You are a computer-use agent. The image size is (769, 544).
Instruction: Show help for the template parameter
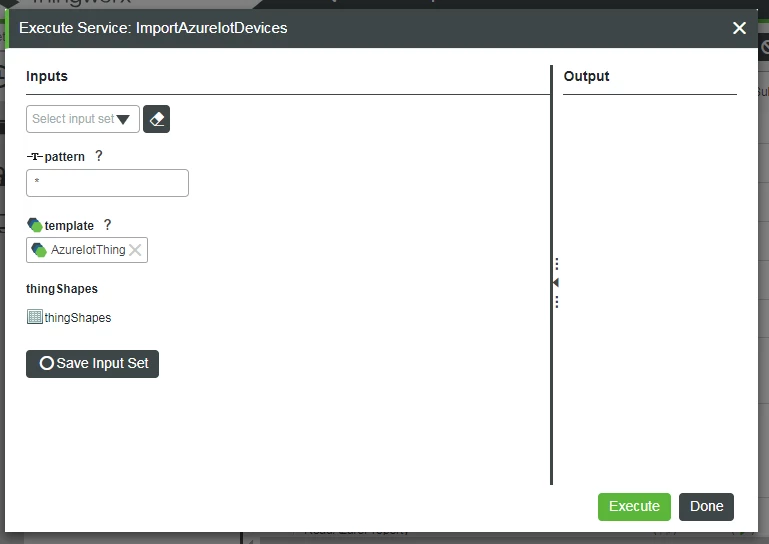point(107,225)
